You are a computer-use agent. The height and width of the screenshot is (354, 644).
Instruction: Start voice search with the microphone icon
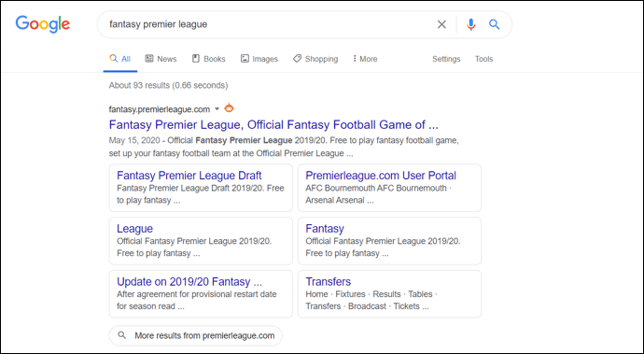470,24
